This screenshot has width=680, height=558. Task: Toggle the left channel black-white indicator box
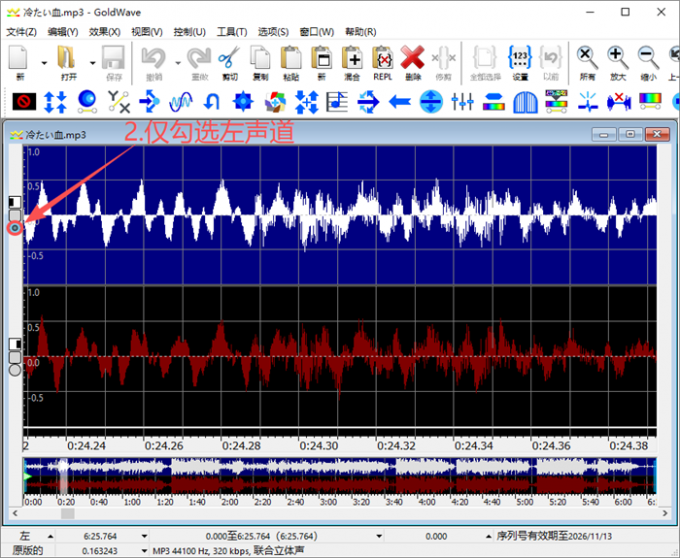[x=15, y=202]
